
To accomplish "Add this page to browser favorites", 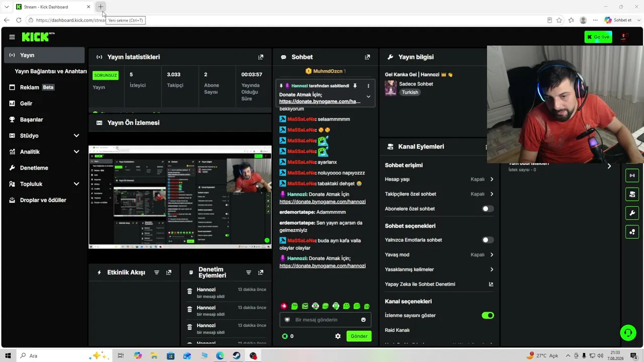I will [x=559, y=20].
